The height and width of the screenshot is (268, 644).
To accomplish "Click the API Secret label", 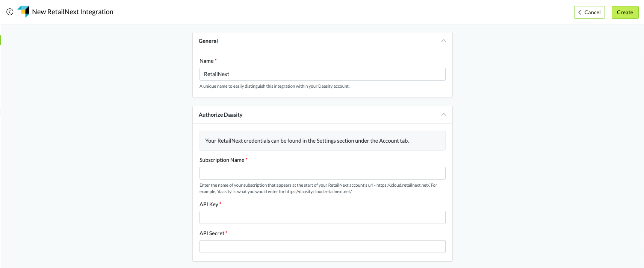I will pyautogui.click(x=212, y=233).
